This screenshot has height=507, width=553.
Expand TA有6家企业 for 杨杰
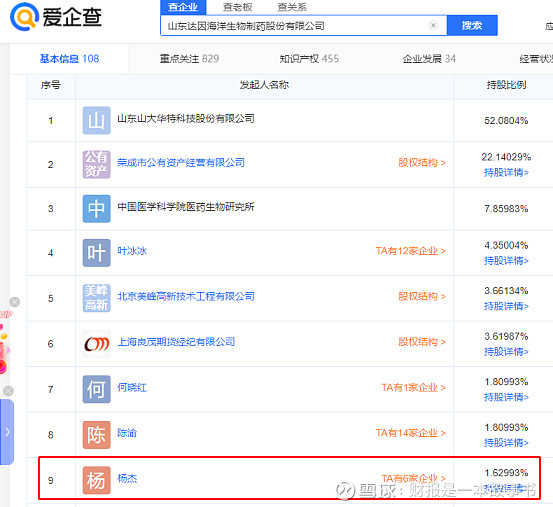[x=414, y=478]
